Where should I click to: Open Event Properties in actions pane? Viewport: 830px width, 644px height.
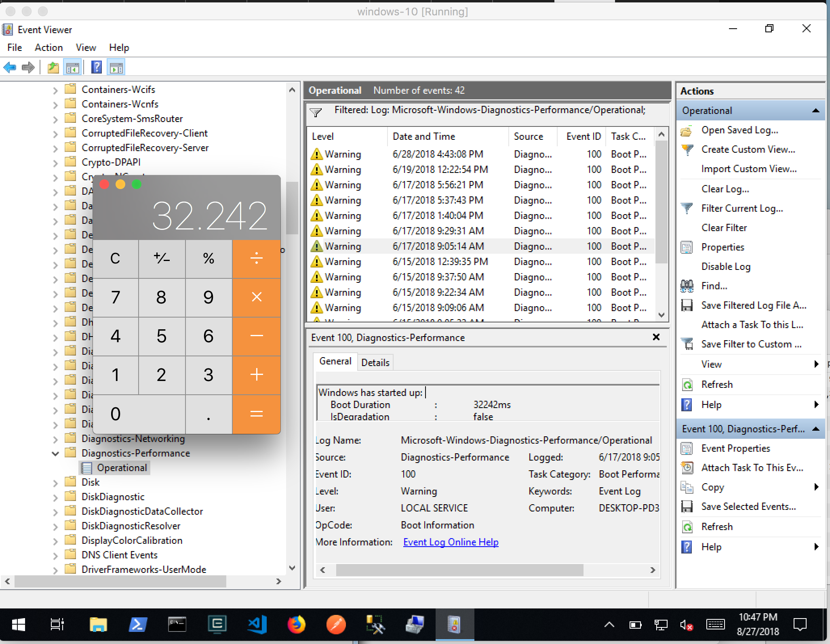(x=735, y=448)
